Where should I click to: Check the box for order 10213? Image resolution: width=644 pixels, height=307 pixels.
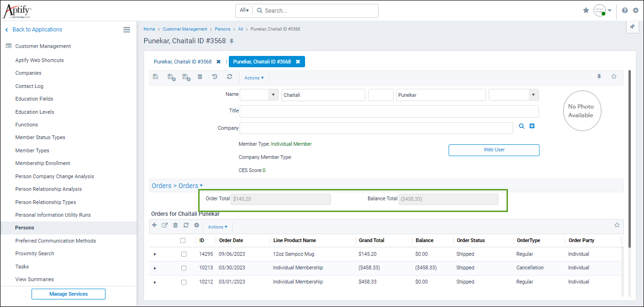184,268
